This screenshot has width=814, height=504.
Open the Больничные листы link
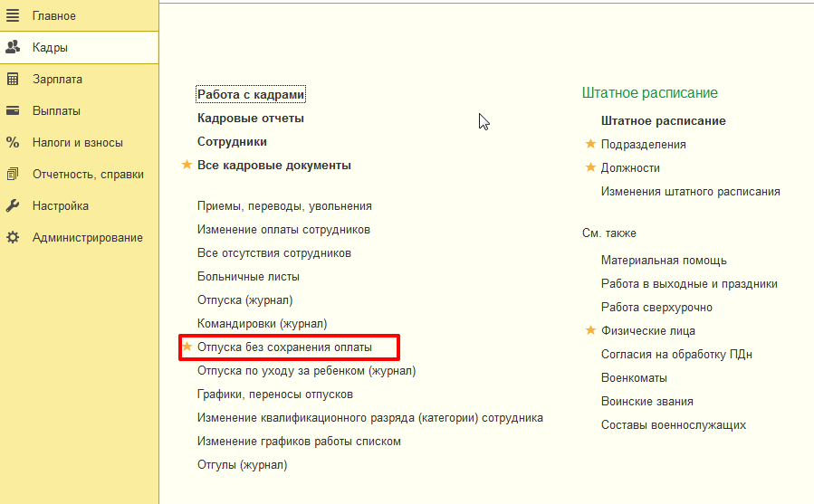click(248, 277)
